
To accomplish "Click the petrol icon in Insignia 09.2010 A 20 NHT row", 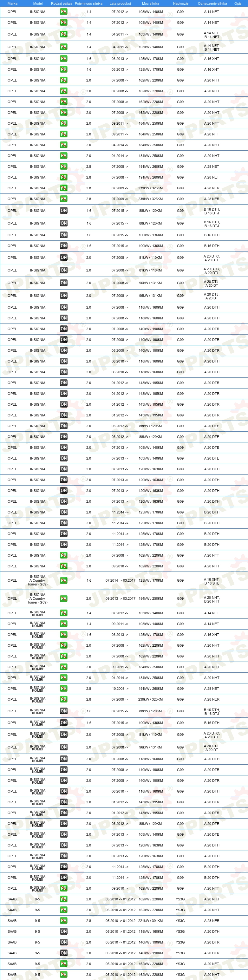I will (63, 566).
